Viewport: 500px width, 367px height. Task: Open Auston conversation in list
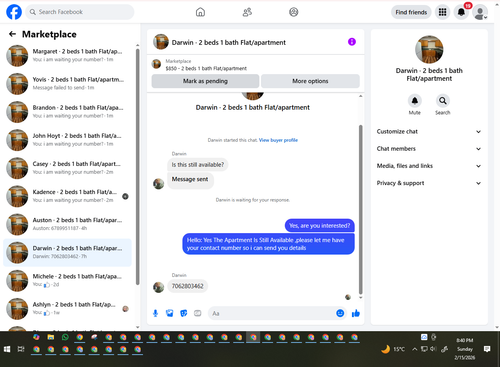point(67,224)
